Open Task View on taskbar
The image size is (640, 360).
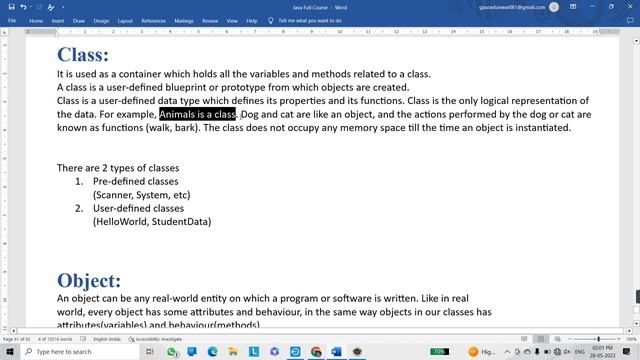pos(150,351)
